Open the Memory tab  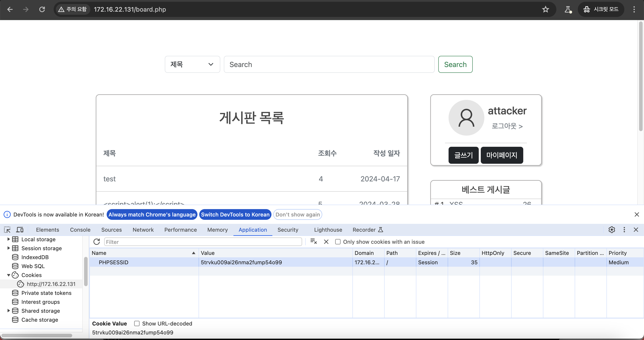tap(218, 230)
